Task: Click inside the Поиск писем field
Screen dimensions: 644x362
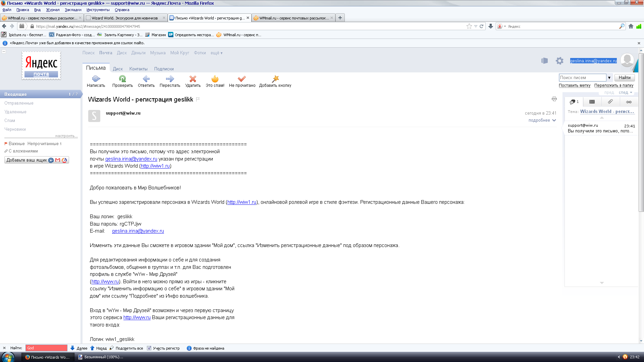Action: (582, 78)
